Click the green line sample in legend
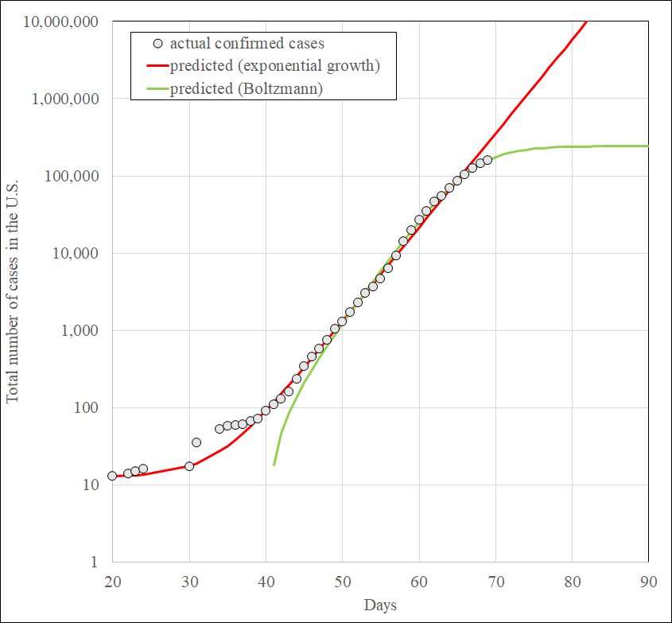Image resolution: width=672 pixels, height=623 pixels. tap(158, 89)
